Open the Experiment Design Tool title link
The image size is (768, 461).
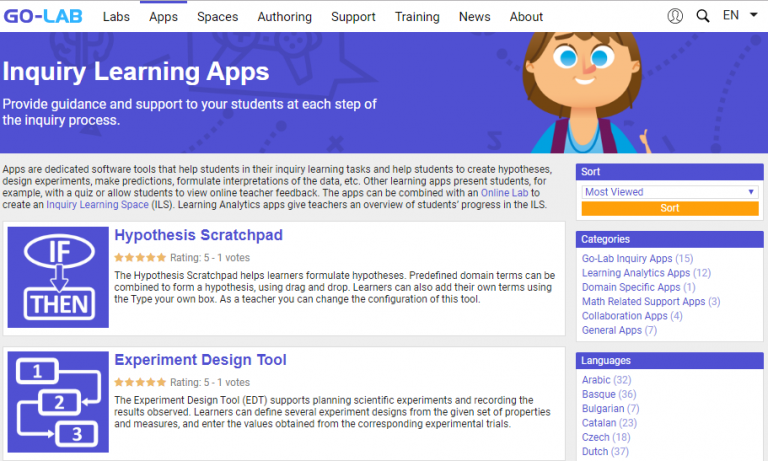(x=200, y=360)
